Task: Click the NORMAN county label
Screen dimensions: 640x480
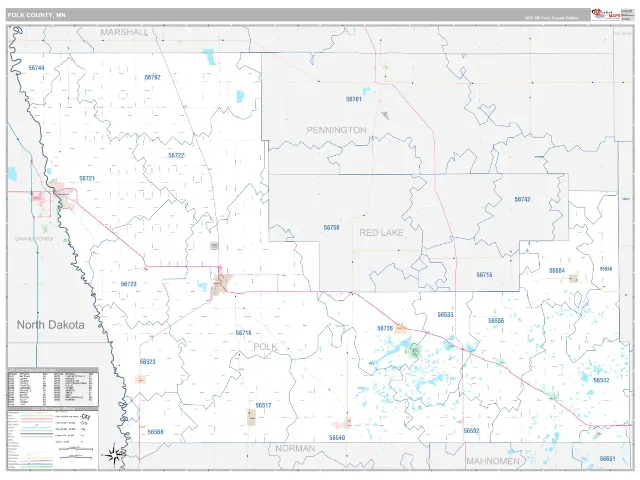Action: 295,449
